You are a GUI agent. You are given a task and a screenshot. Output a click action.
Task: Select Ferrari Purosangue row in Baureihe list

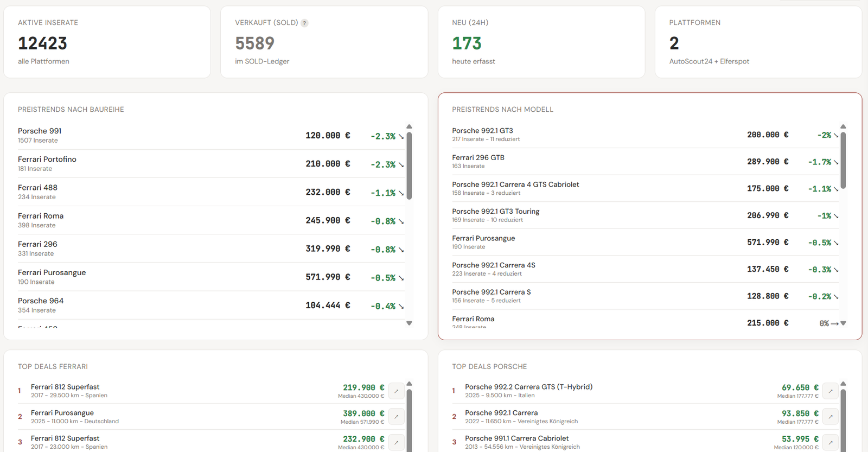[211, 277]
